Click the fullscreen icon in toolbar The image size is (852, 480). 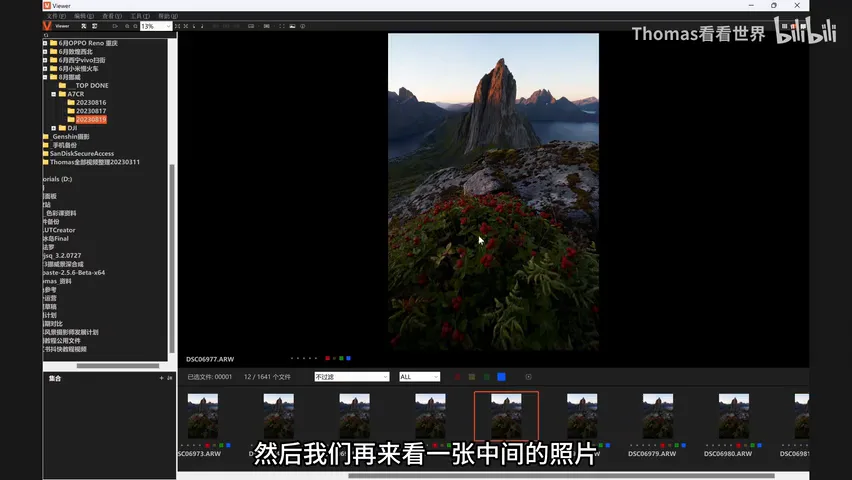click(x=281, y=26)
